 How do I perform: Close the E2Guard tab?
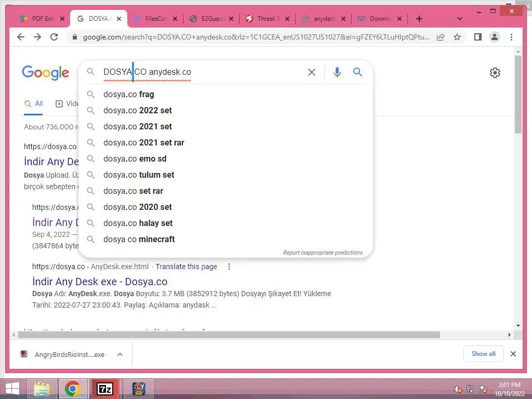pos(231,19)
